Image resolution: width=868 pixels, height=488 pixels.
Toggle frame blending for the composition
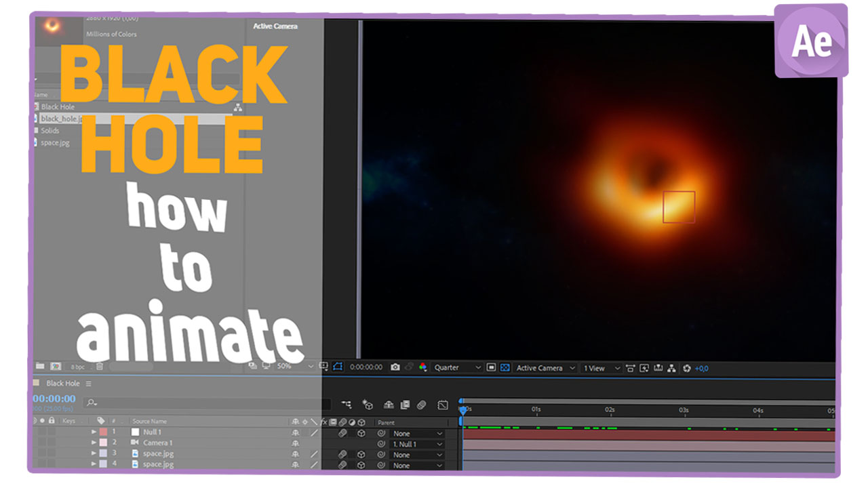tap(405, 405)
